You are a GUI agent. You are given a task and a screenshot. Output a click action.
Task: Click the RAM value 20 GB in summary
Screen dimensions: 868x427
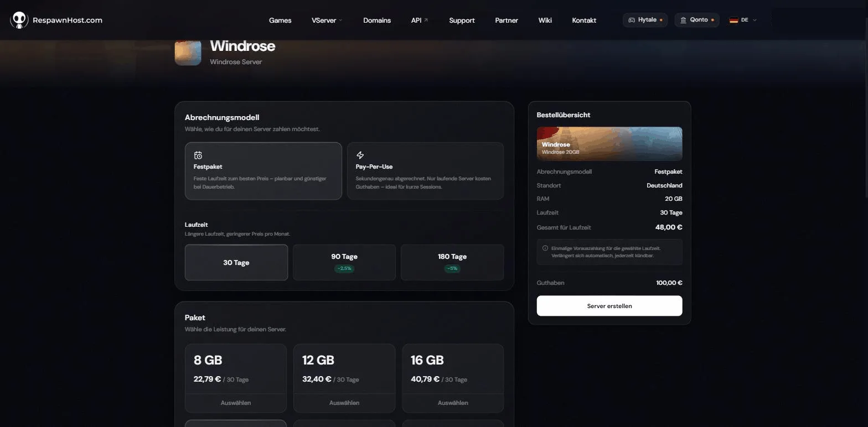tap(674, 199)
